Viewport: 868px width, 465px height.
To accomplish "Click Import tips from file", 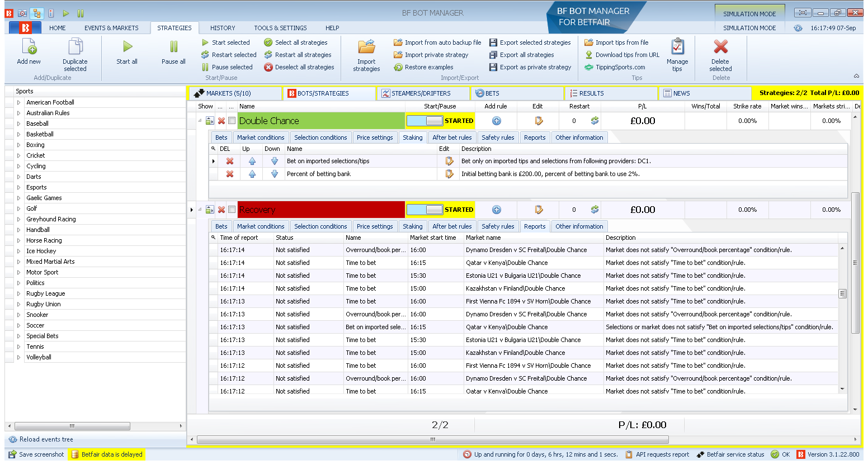I will click(616, 42).
